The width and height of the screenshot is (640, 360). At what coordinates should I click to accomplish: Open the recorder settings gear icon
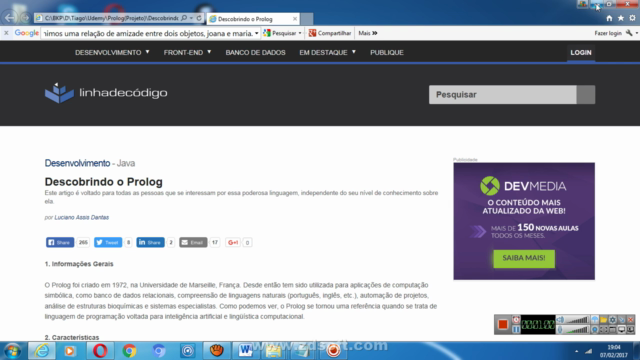pos(613,320)
